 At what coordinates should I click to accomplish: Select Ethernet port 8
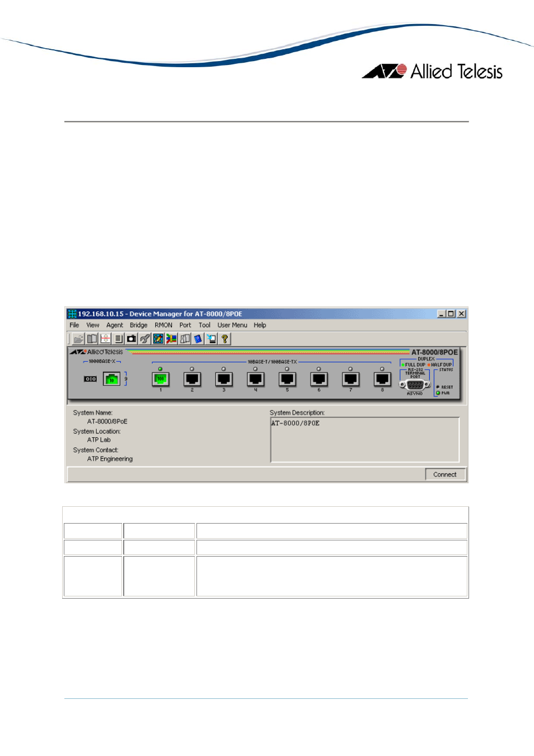coord(382,379)
